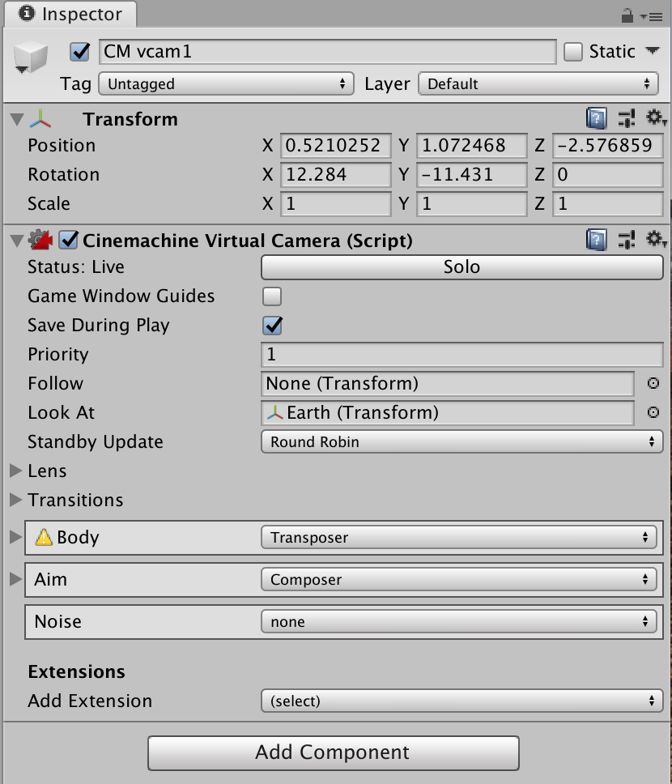This screenshot has width=672, height=784.
Task: Open the Inspector panel options menu
Action: tap(652, 17)
